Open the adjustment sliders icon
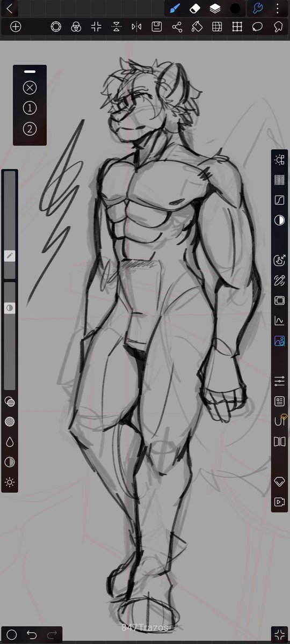The width and height of the screenshot is (290, 644). (279, 381)
